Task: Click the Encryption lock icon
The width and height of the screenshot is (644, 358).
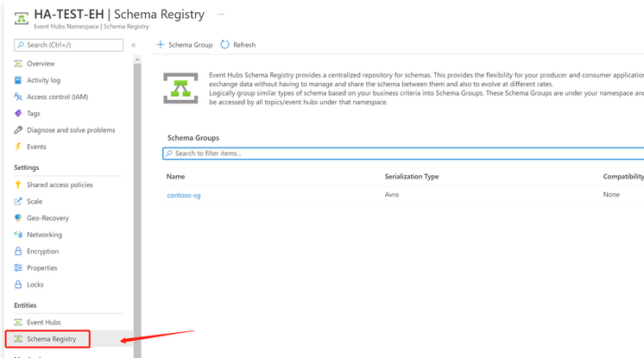Action: [18, 251]
